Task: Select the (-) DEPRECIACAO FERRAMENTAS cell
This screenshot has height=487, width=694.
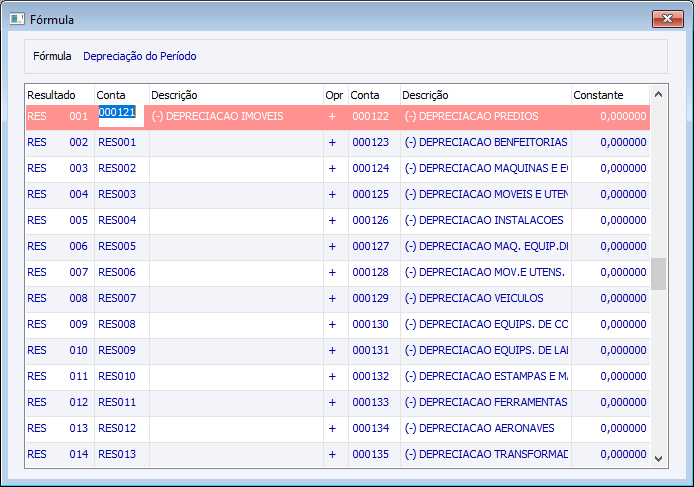Action: [486, 402]
